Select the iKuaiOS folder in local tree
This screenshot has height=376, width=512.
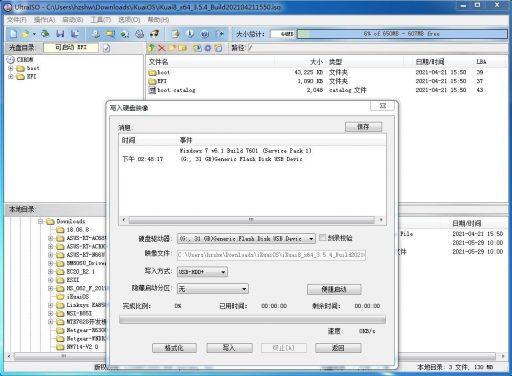[73, 296]
